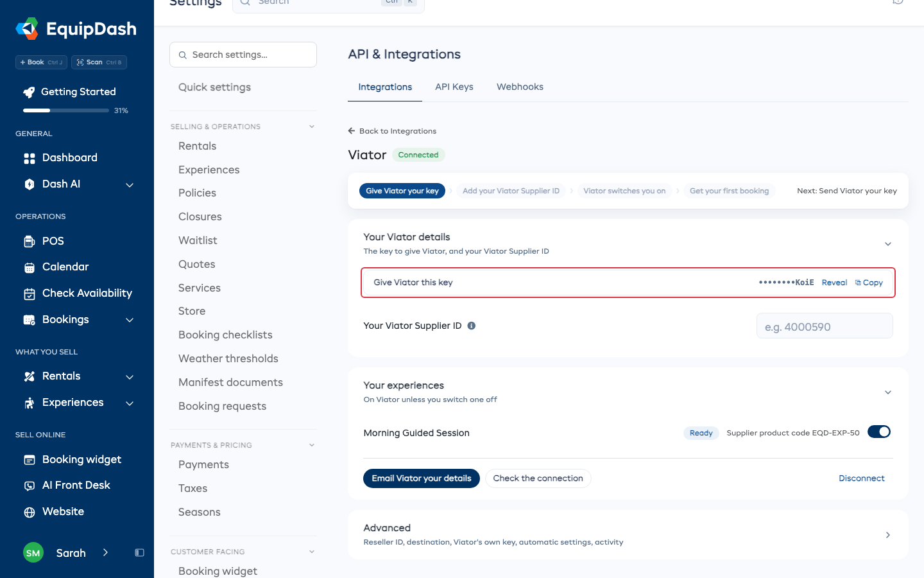Click the Dash AI hexagon icon
Image resolution: width=924 pixels, height=578 pixels.
coord(30,184)
